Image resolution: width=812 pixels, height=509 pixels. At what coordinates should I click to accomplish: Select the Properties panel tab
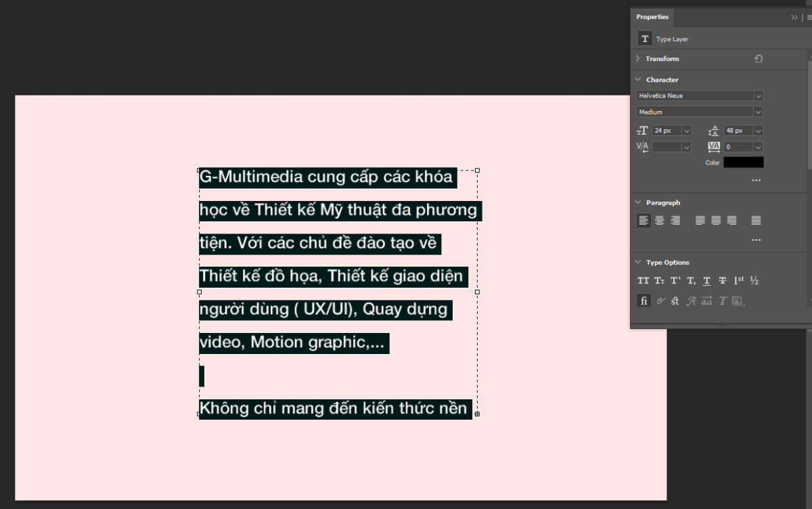(652, 17)
